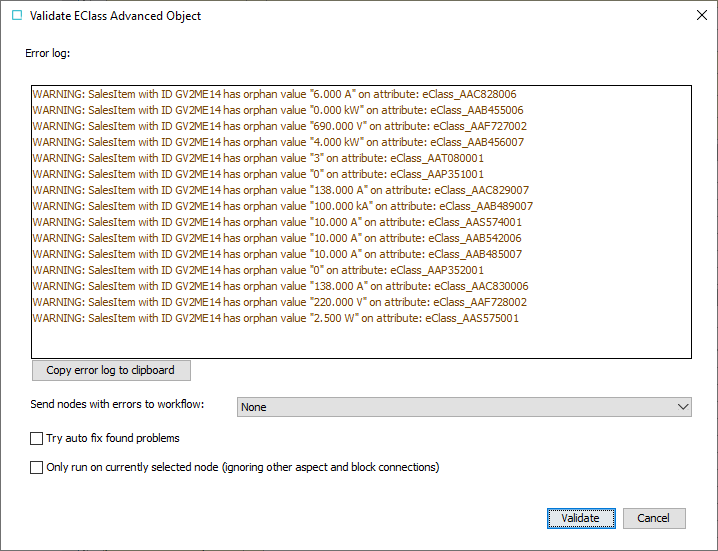Image resolution: width=718 pixels, height=551 pixels.
Task: Select the 690.000 V orphan value warning
Action: point(280,126)
